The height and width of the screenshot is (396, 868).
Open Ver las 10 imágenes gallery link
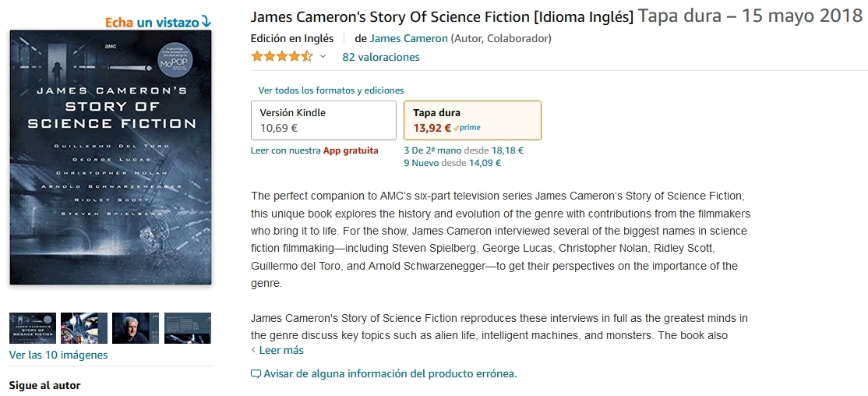click(x=58, y=355)
